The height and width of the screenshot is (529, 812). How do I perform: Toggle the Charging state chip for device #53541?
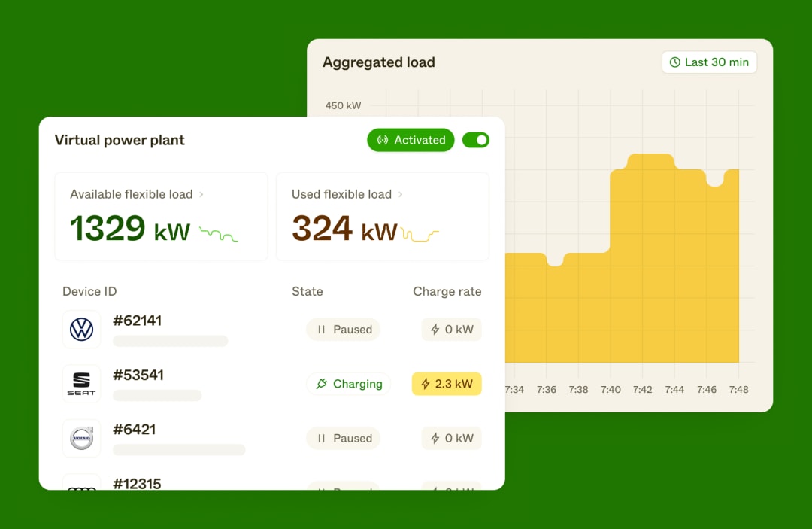coord(349,384)
